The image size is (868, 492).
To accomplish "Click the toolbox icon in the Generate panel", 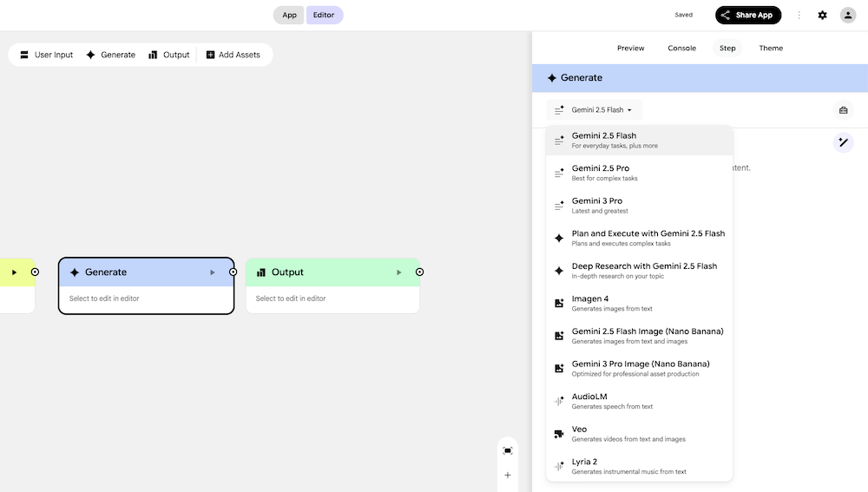I will click(x=843, y=110).
